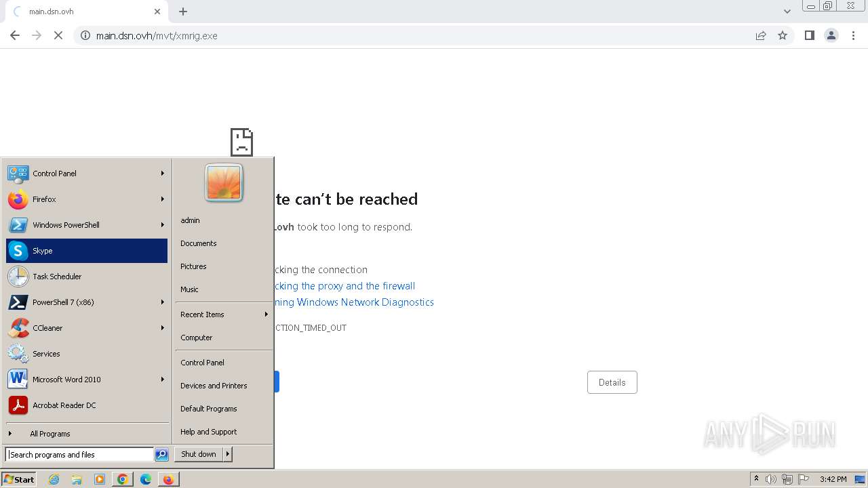Open Help and Support
The image size is (868, 488).
tap(224, 432)
